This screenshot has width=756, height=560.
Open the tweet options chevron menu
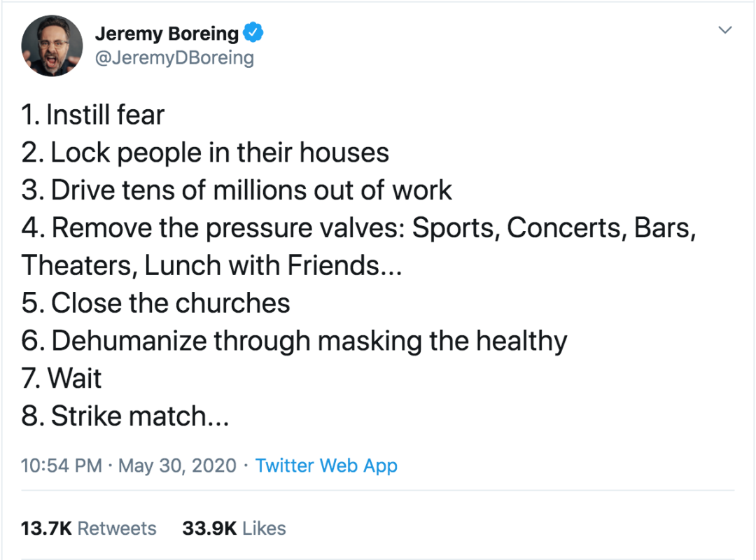(726, 31)
